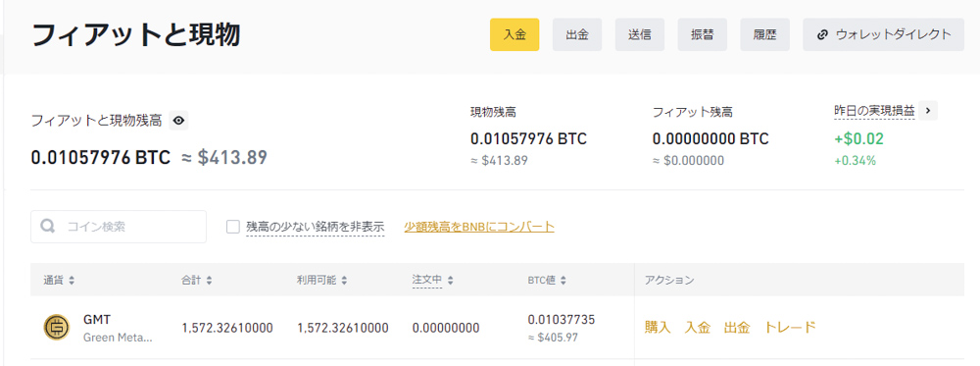Viewport: 980px width, 366px height.
Task: Click the magnifier search icon
Action: (47, 227)
